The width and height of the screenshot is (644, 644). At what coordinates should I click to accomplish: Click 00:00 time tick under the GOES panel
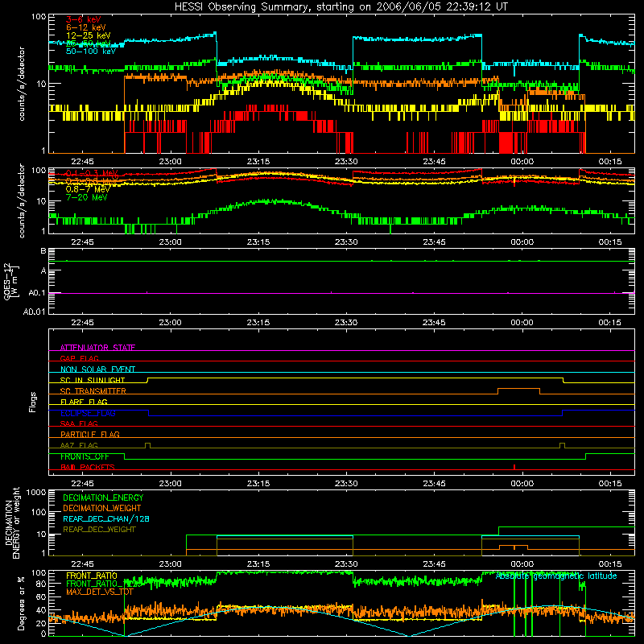[522, 322]
